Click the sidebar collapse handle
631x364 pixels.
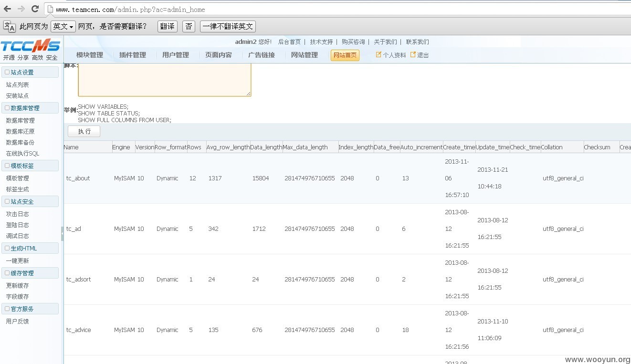tap(62, 234)
